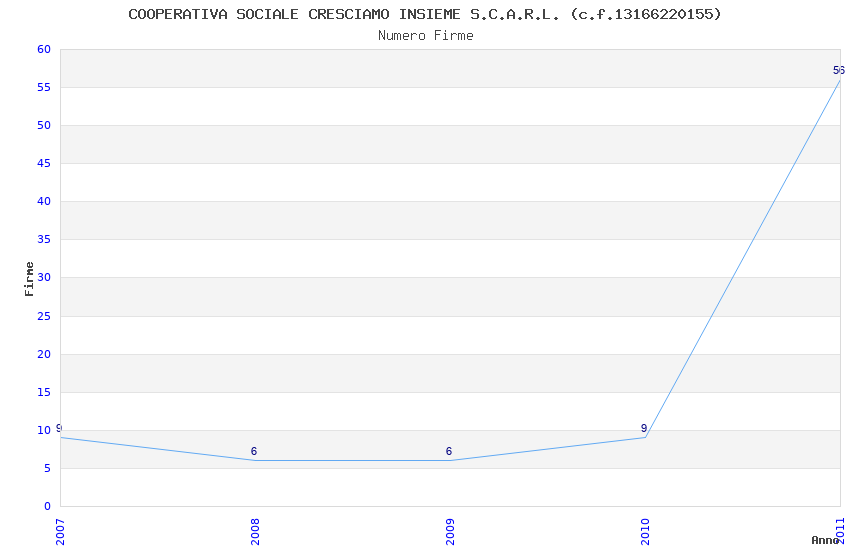Click the y-axis tick value 15
Screen dimensions: 850x550
[44, 392]
